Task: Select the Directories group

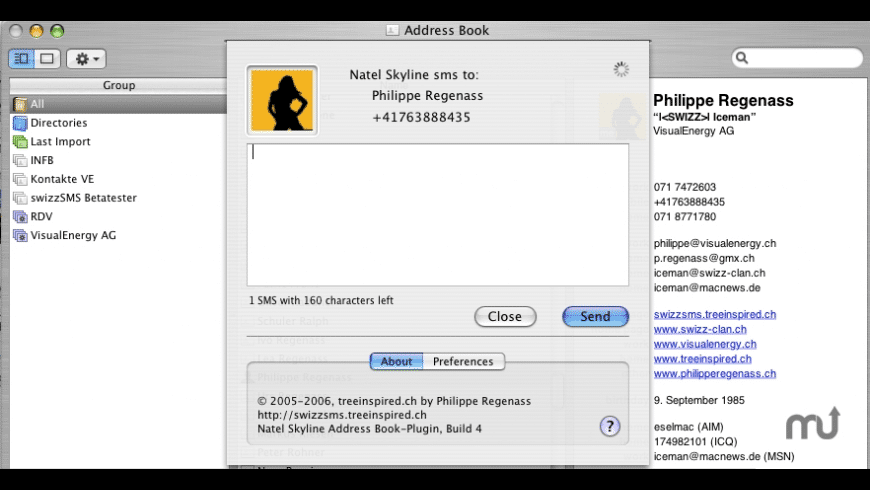Action: pos(118,123)
